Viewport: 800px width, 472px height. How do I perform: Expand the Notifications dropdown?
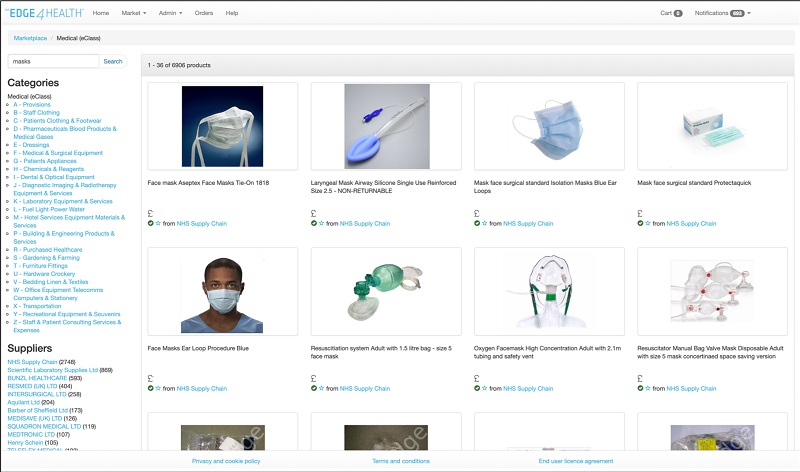click(x=722, y=13)
